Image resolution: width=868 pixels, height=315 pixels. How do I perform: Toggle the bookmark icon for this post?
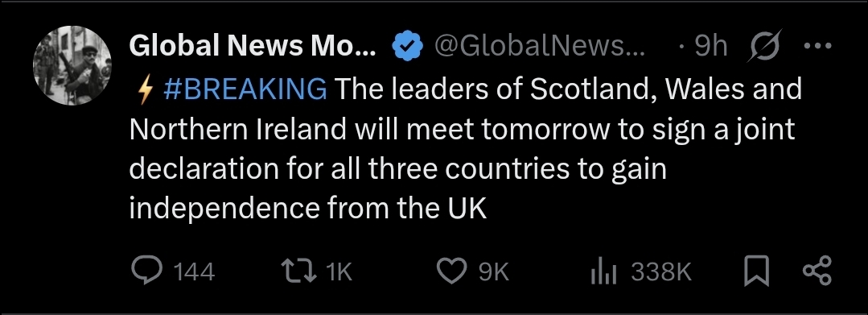[x=757, y=271]
